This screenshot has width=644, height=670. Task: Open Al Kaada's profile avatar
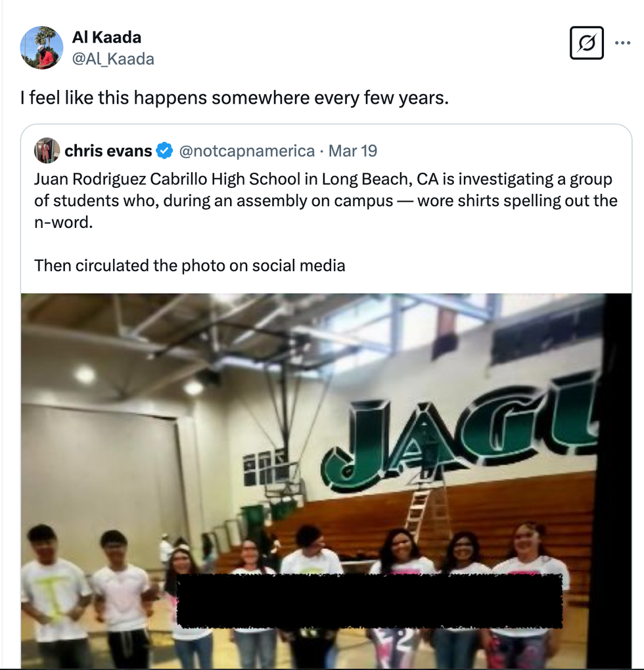41,47
